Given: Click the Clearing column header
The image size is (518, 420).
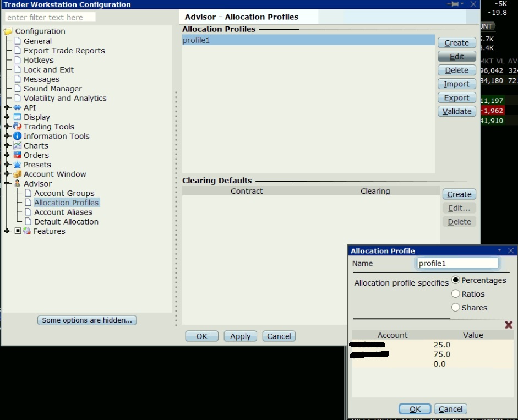Looking at the screenshot, I should [375, 191].
